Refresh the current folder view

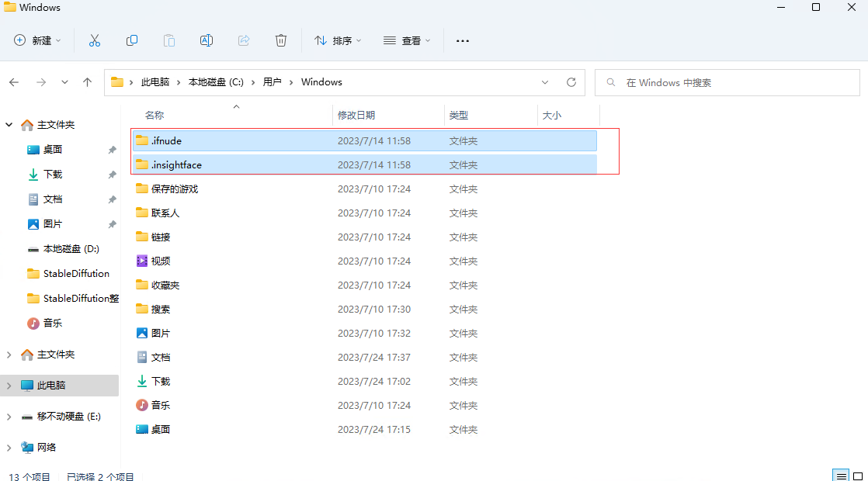571,82
